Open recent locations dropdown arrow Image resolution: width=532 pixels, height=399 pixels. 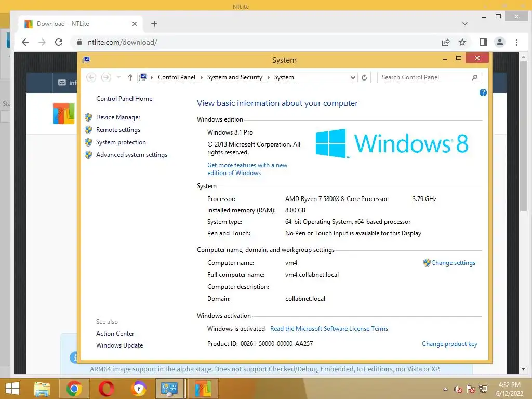[118, 77]
